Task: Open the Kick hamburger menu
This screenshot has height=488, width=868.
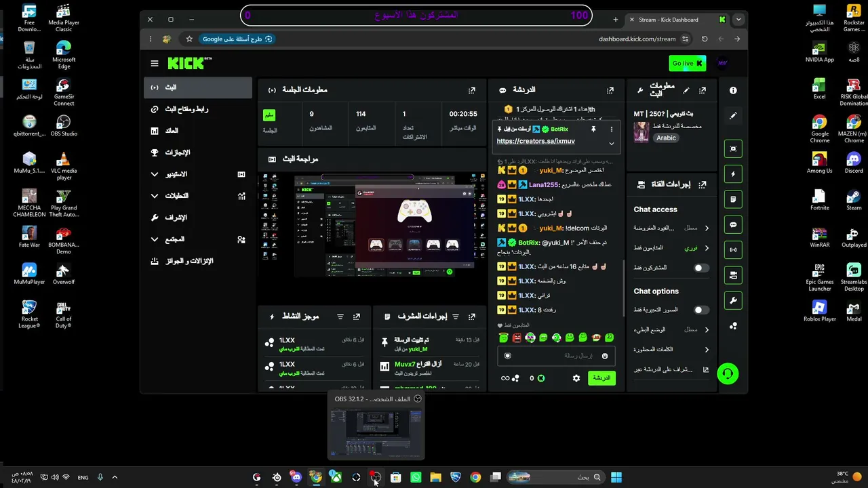Action: [x=155, y=63]
